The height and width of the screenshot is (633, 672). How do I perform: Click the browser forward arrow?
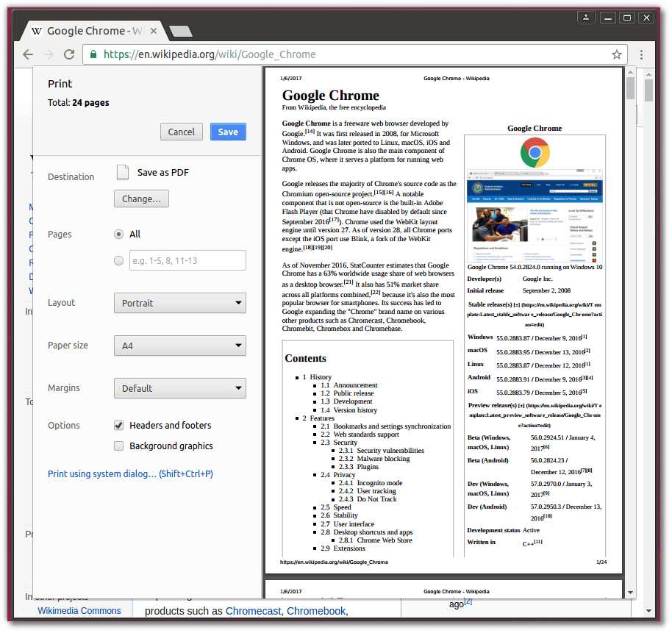coord(49,54)
